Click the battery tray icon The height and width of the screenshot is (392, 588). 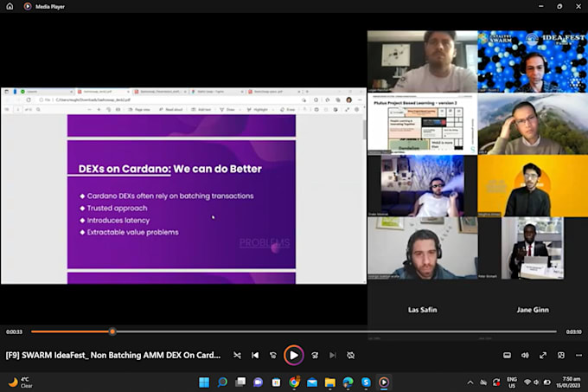click(547, 382)
